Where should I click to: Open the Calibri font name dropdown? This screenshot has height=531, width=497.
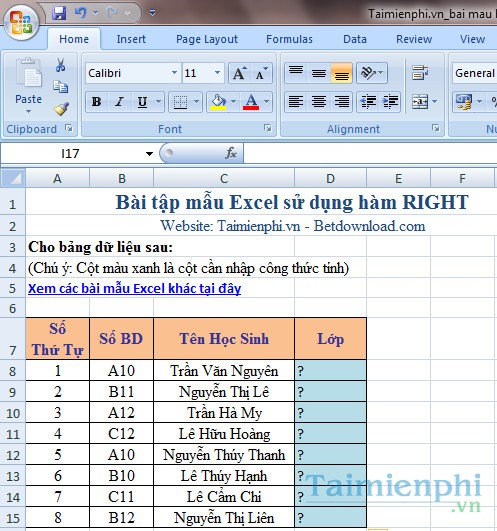[174, 73]
